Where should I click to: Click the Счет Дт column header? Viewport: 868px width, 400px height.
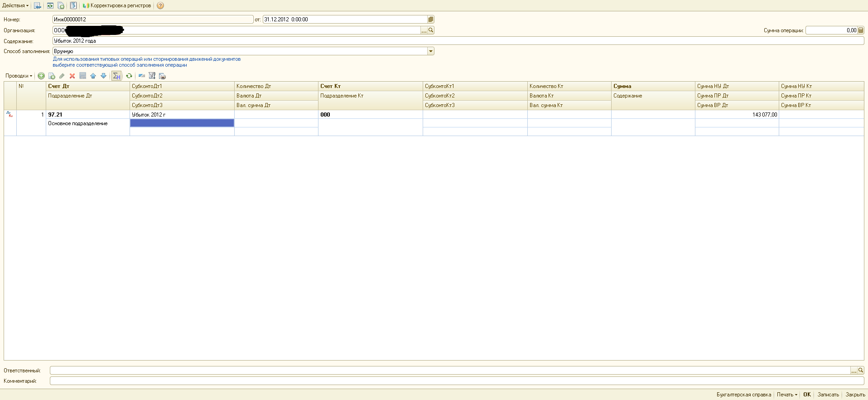88,86
